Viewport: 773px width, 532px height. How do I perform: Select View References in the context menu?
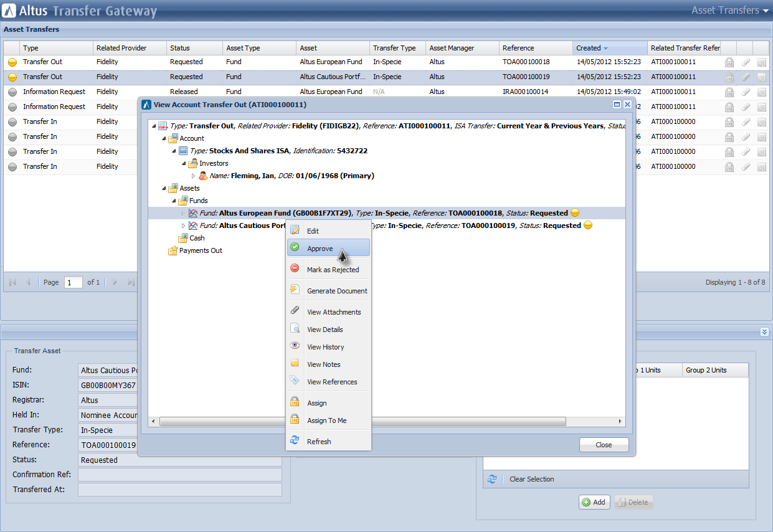329,382
